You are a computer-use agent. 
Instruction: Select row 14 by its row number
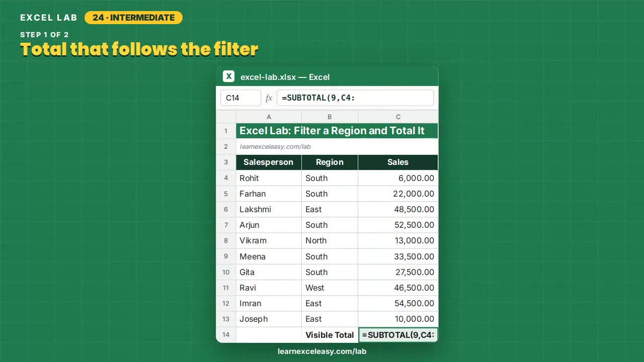point(226,335)
